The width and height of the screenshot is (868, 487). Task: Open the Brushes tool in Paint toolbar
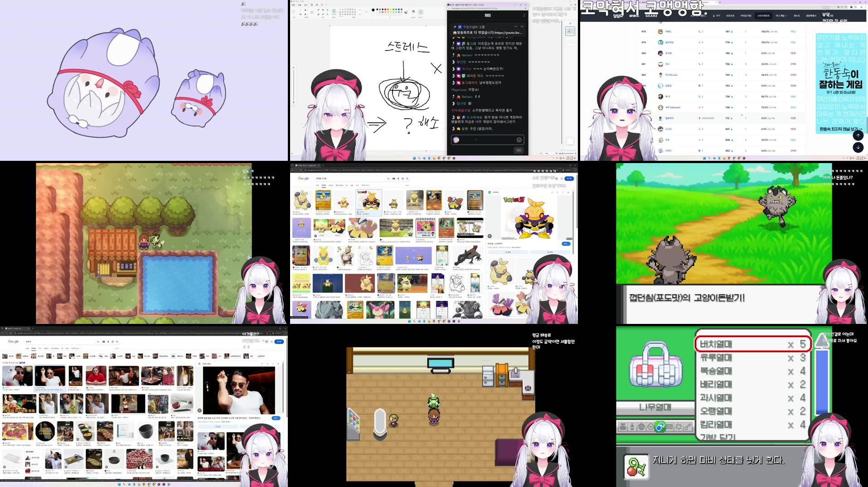(x=334, y=12)
